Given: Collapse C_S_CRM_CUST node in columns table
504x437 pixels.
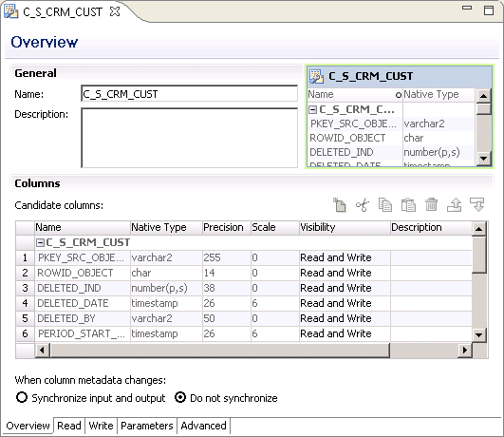Looking at the screenshot, I should (x=40, y=242).
